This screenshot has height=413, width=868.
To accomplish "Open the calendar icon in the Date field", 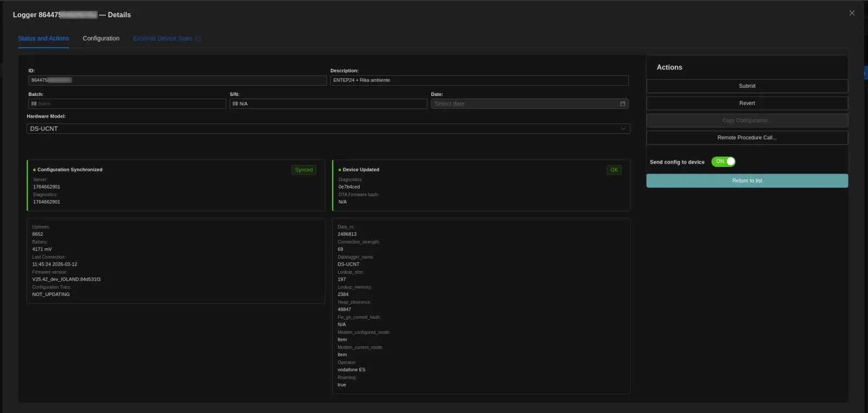I will pyautogui.click(x=623, y=104).
